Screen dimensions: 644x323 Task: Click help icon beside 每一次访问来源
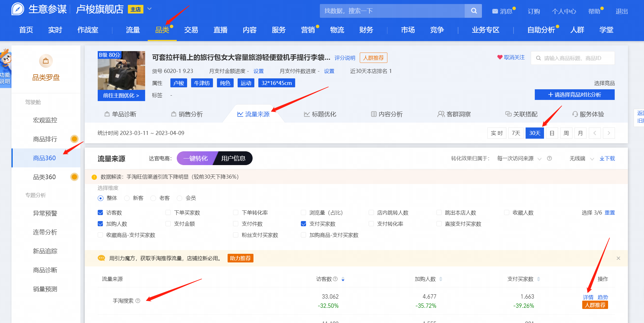click(x=549, y=158)
